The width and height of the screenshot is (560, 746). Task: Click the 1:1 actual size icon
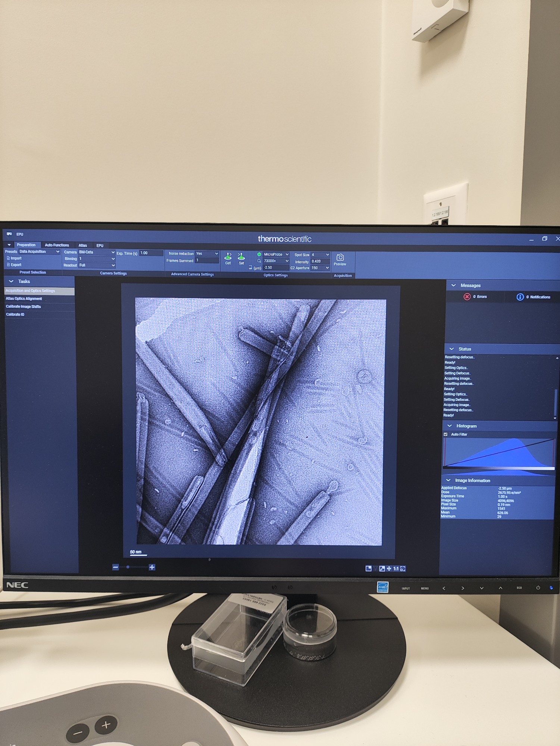[396, 569]
